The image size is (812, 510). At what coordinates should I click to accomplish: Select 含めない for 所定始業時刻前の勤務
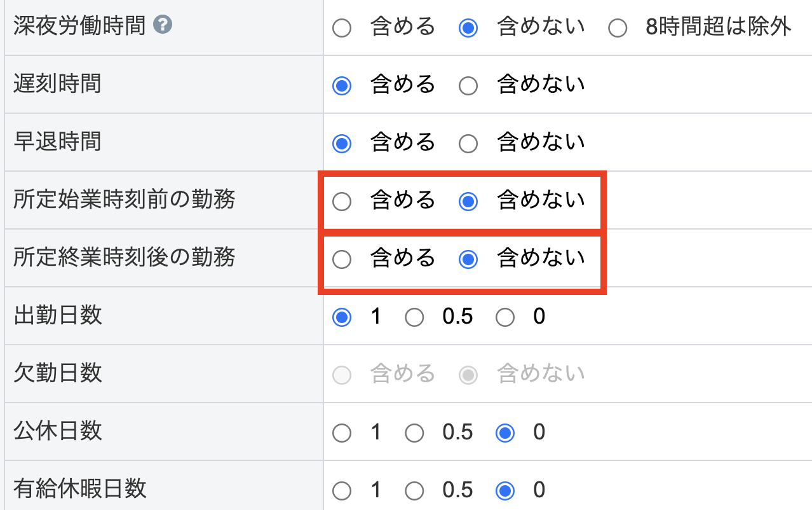pos(468,202)
